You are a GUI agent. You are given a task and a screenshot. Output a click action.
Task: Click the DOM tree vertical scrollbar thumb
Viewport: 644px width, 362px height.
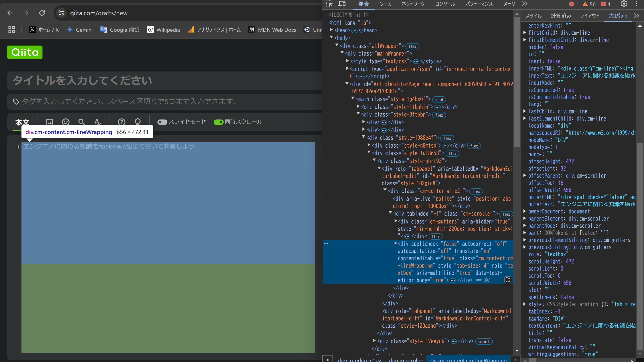click(517, 82)
